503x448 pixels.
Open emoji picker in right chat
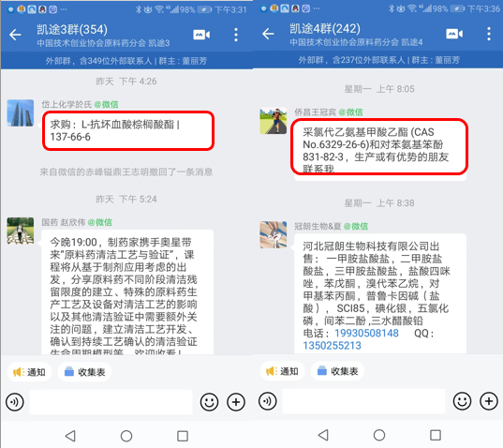pos(462,401)
